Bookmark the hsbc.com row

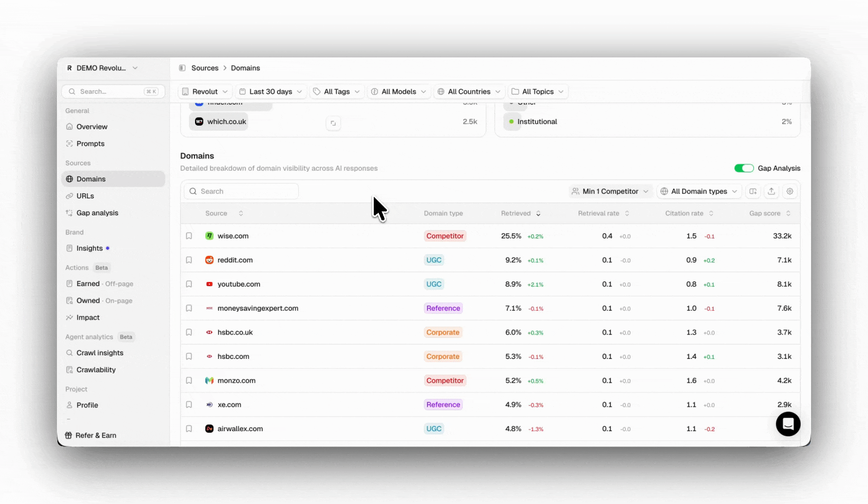tap(189, 357)
